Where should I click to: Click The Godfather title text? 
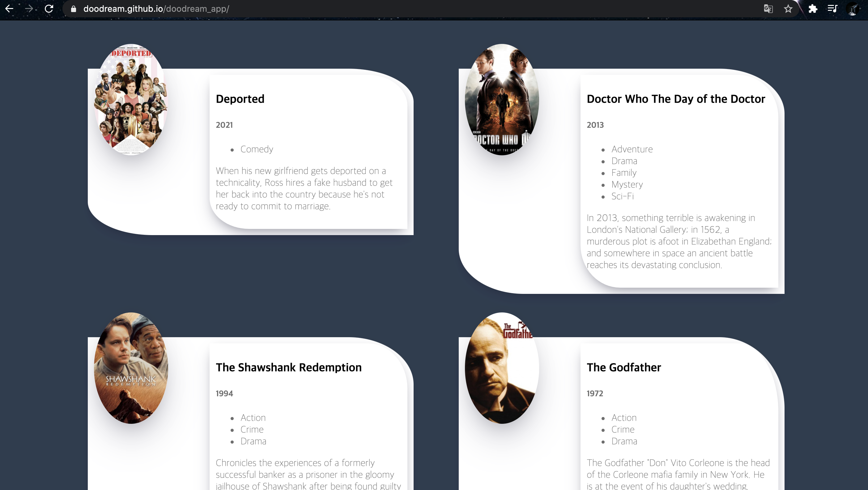[x=624, y=367]
